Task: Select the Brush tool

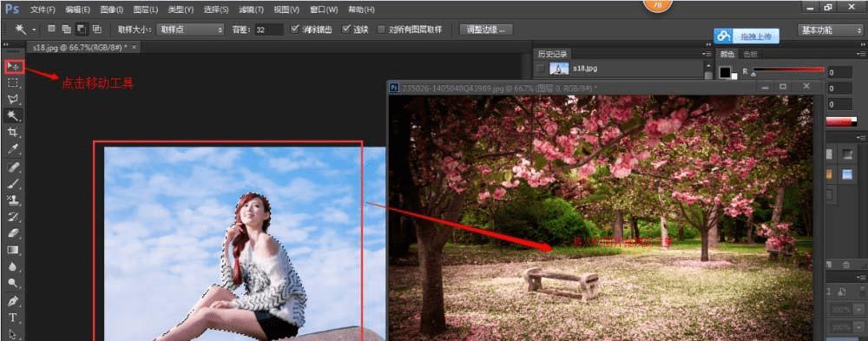Action: [13, 183]
